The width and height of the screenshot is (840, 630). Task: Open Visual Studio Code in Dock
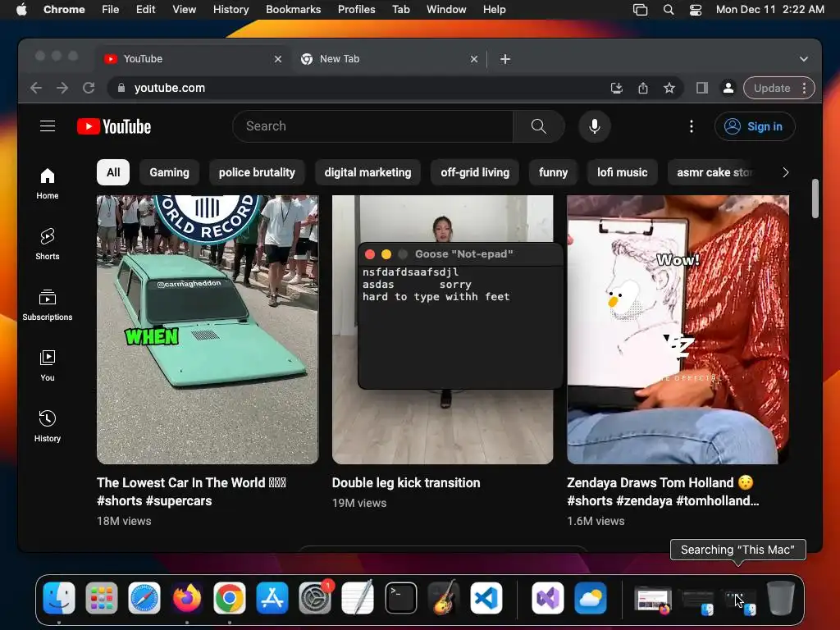(486, 597)
